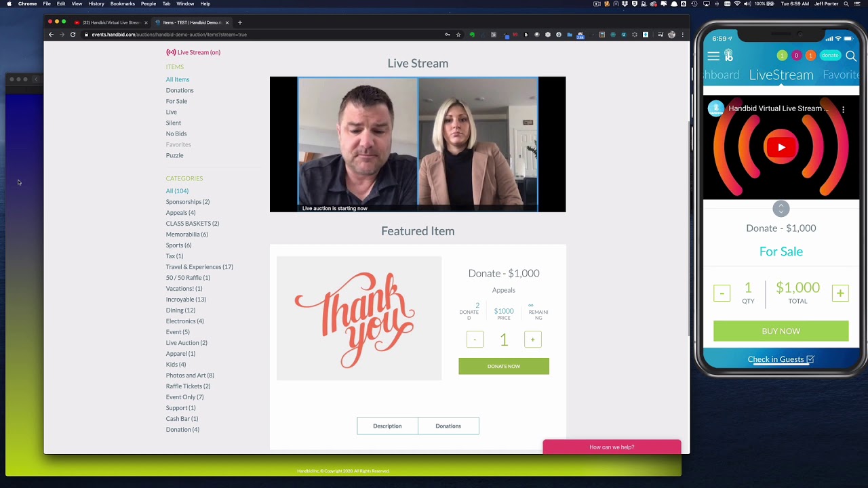The image size is (868, 488).
Task: Select the Silent items filter
Action: point(174,123)
